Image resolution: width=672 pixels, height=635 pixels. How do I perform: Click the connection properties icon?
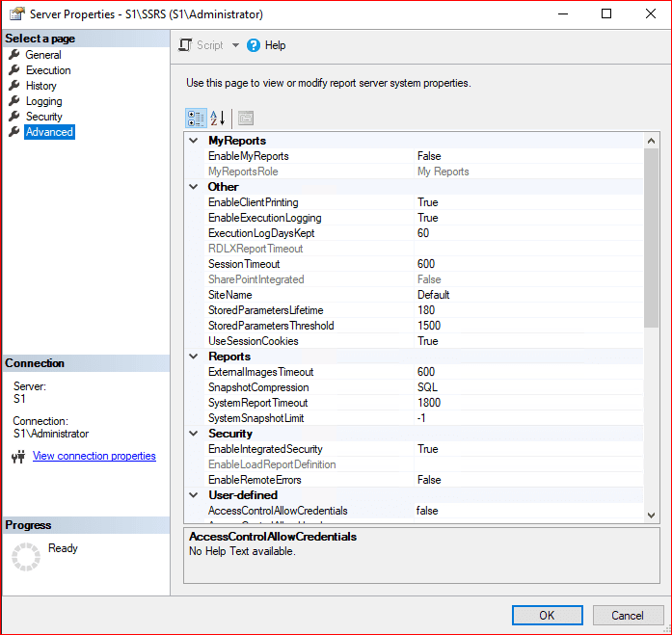17,457
